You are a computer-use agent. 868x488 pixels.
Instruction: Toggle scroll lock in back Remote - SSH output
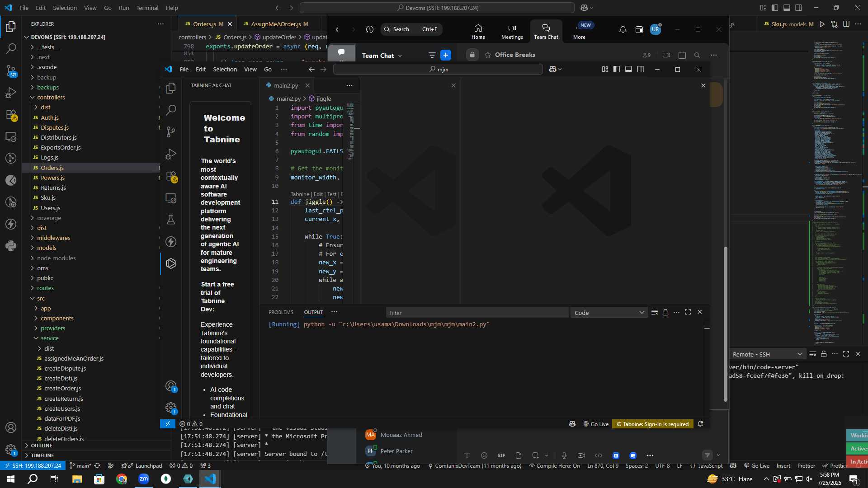tap(824, 354)
